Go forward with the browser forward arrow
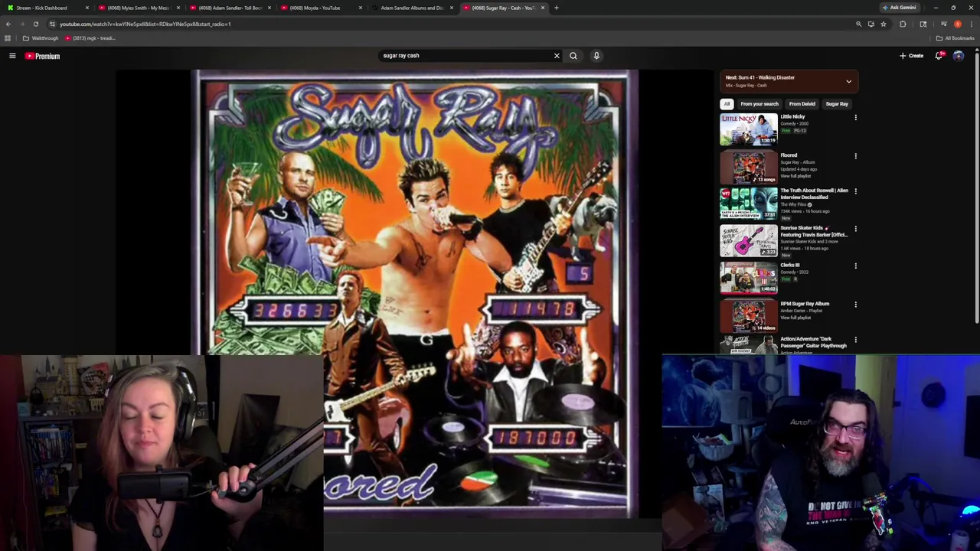980x551 pixels. click(21, 24)
